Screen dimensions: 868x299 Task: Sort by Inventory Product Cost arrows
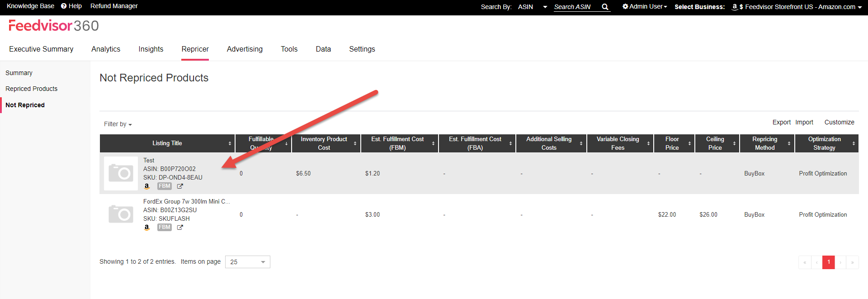coord(355,143)
